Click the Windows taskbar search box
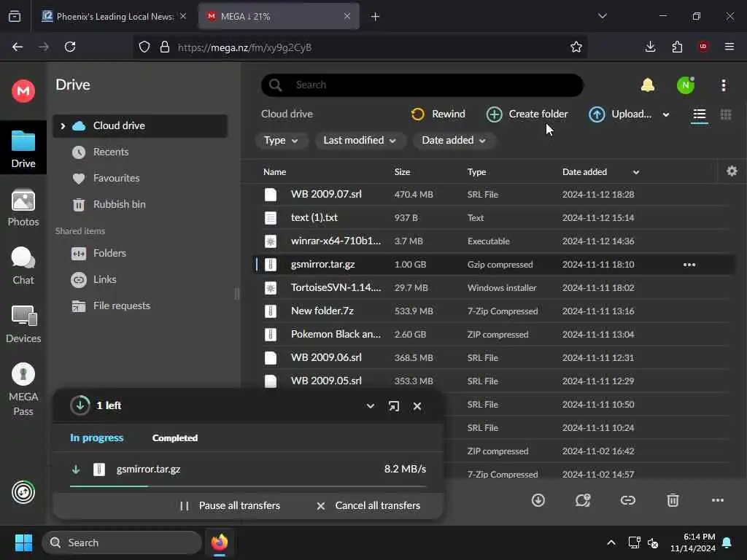 [x=122, y=542]
